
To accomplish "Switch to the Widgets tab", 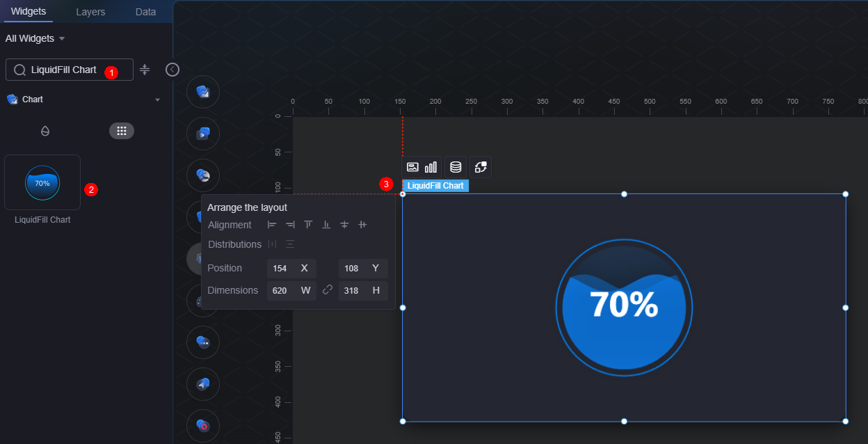I will tap(29, 12).
